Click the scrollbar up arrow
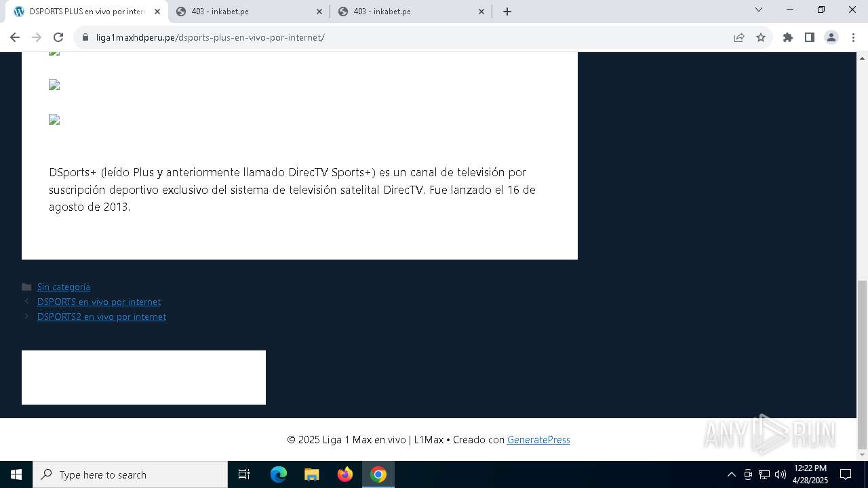Screen dimensions: 868x488 tap(862, 58)
